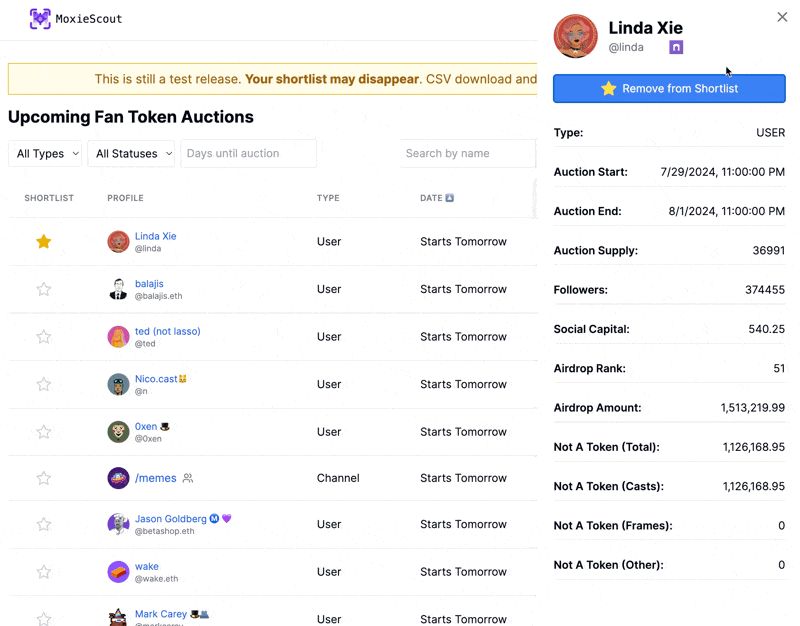The height and width of the screenshot is (626, 800).
Task: Toggle the shortlist star for Nico.cast
Action: [44, 384]
